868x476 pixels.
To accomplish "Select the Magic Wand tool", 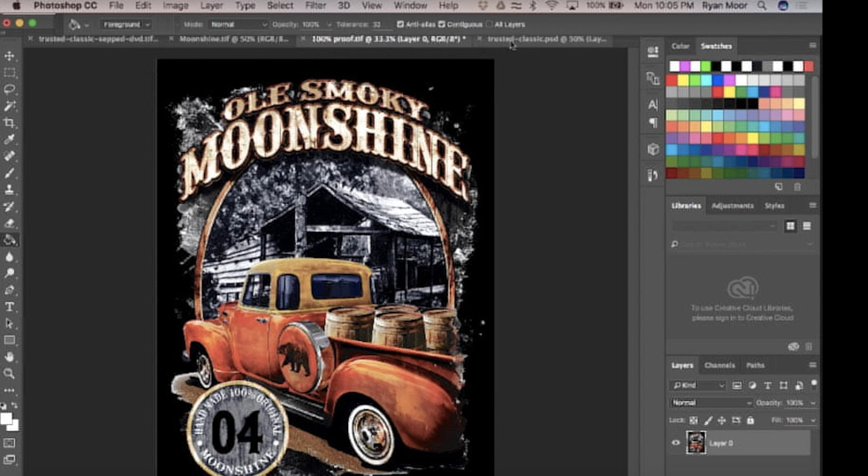I will point(10,105).
